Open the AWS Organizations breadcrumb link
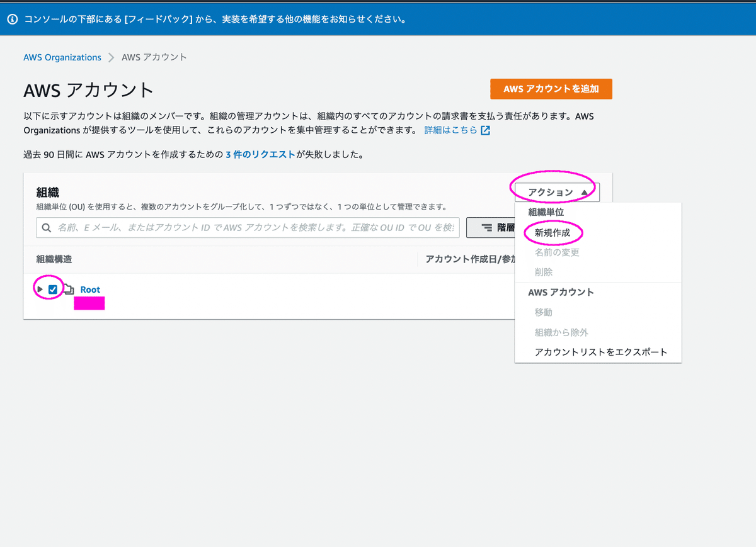 (62, 57)
